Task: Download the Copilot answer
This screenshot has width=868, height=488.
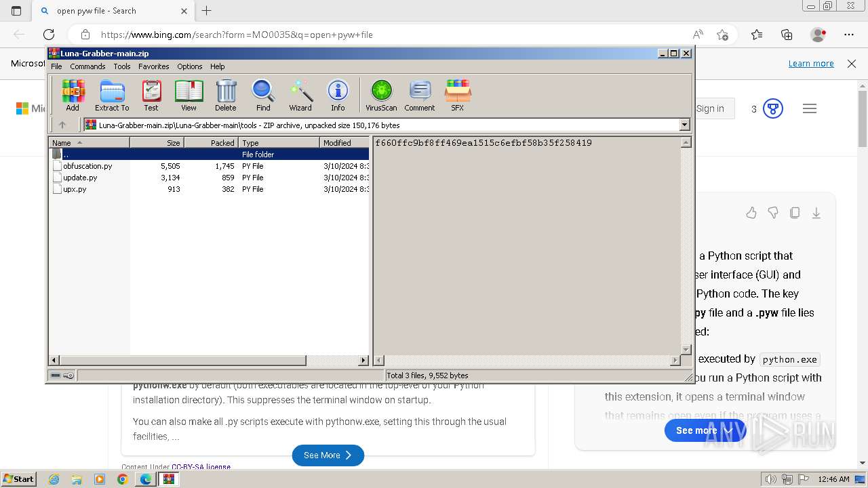Action: (816, 213)
